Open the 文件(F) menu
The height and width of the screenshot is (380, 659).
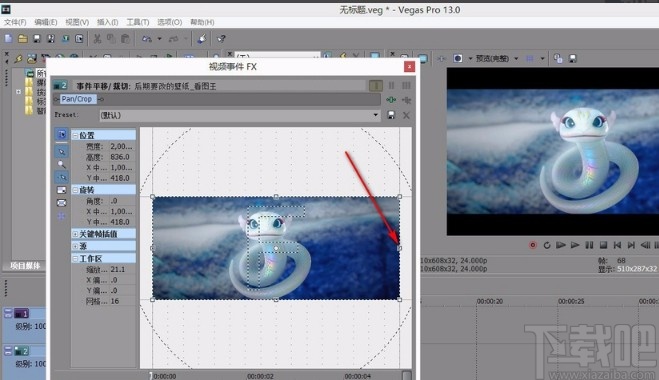click(x=15, y=22)
